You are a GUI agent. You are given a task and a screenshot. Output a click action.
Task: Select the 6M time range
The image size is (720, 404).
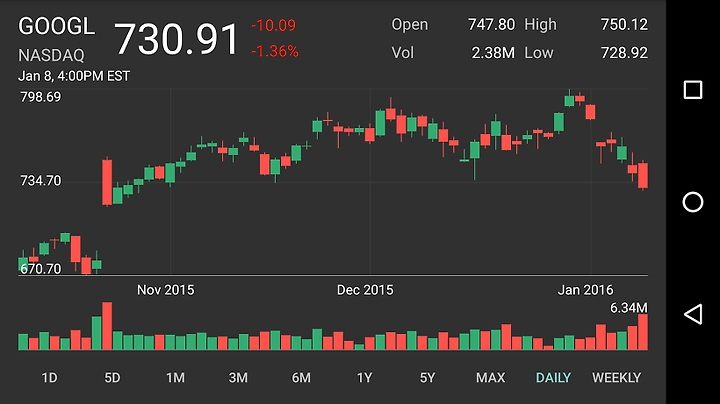coord(301,378)
